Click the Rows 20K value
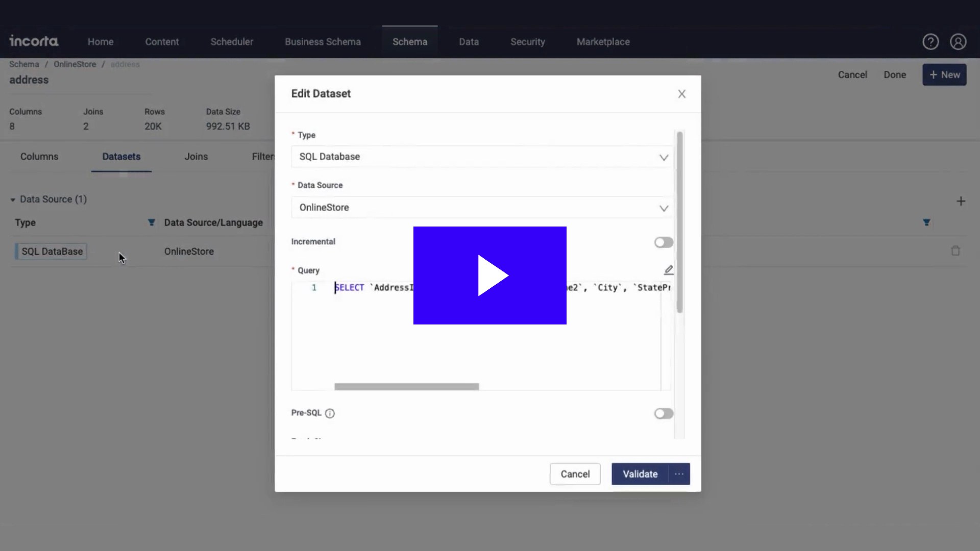 [153, 127]
